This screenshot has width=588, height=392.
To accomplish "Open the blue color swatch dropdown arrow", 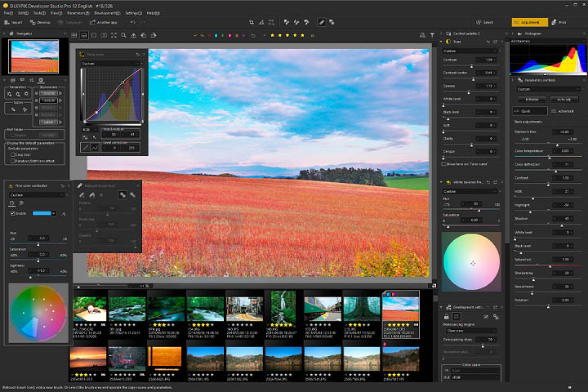I will 54,213.
